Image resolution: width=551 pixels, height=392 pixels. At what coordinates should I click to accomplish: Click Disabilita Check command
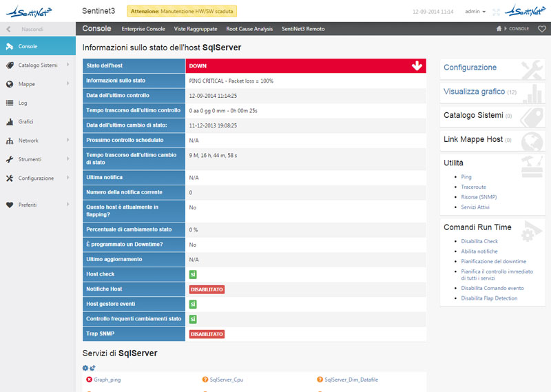coord(479,241)
